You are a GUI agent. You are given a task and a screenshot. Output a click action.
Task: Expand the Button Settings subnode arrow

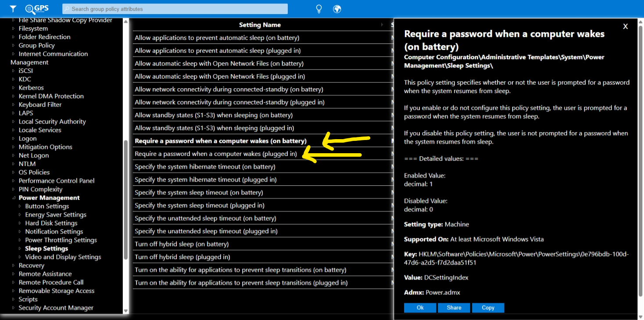[x=20, y=206]
